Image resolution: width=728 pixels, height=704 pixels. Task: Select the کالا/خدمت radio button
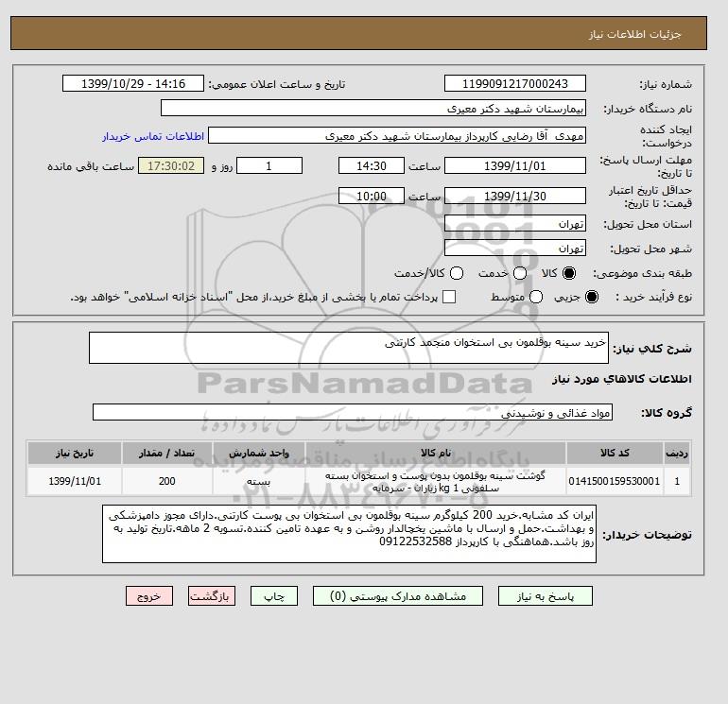point(457,273)
